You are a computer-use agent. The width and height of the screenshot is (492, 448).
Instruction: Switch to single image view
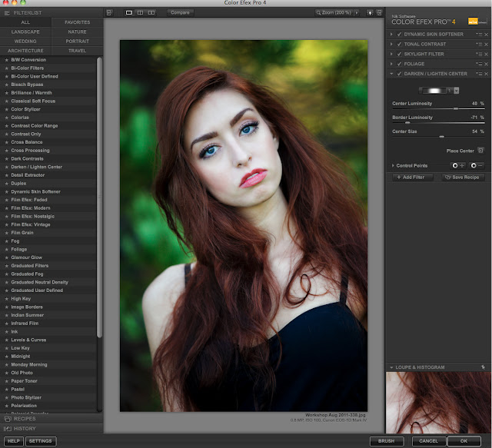(129, 13)
